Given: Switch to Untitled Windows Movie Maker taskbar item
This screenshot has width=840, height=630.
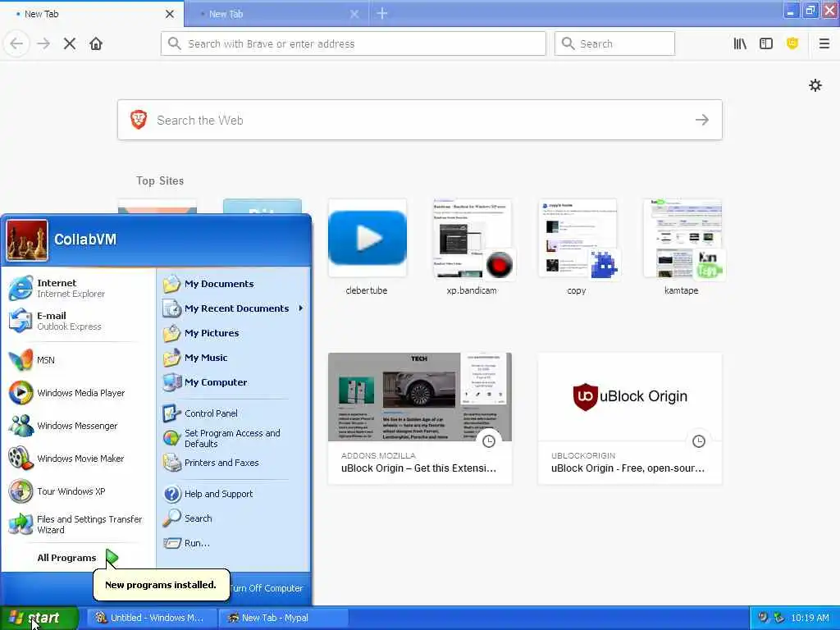Looking at the screenshot, I should point(152,618).
